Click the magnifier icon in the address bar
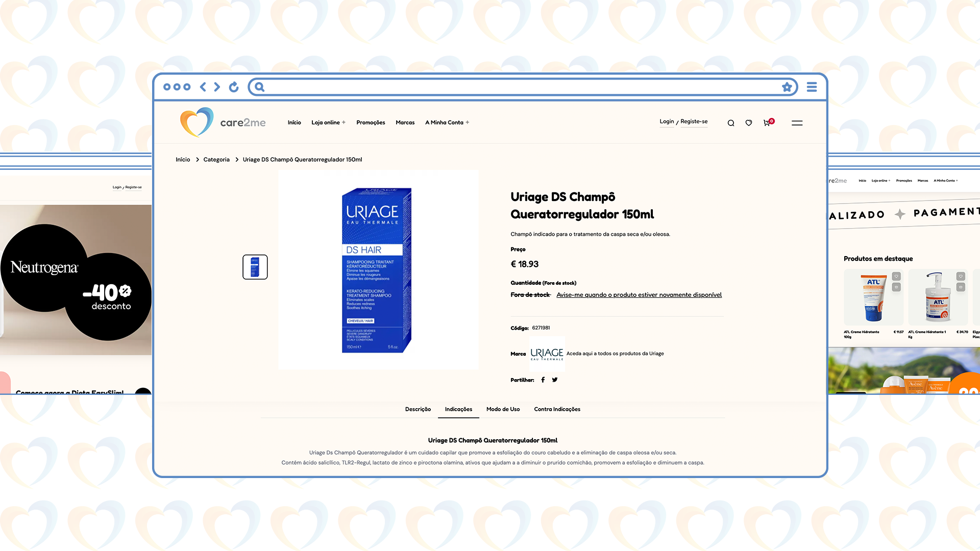Viewport: 980px width, 551px height. 259,87
